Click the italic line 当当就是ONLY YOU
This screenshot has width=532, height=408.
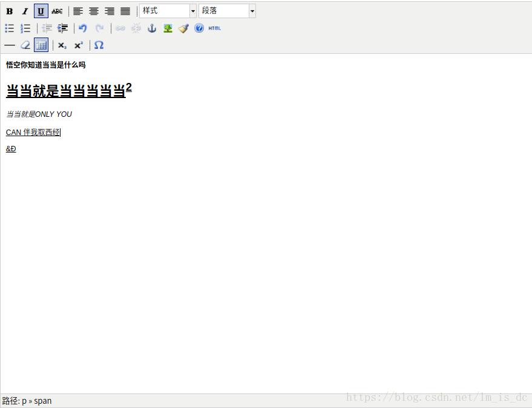(x=39, y=114)
